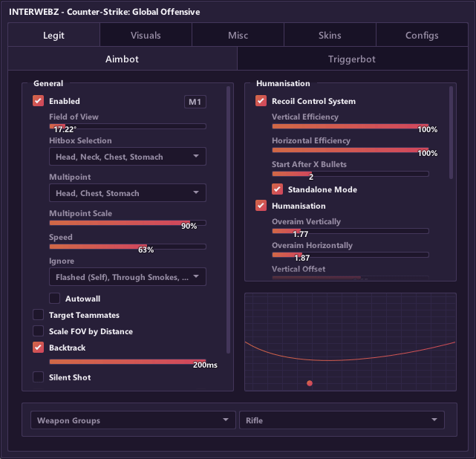This screenshot has width=476, height=459.
Task: Disable the Backtrack checkbox
Action: [39, 348]
